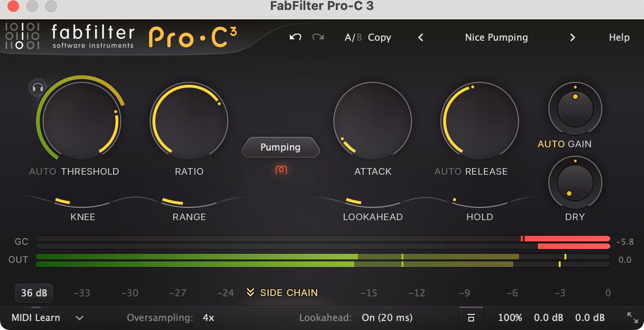
Task: Click the OUT level meter
Action: point(323,260)
